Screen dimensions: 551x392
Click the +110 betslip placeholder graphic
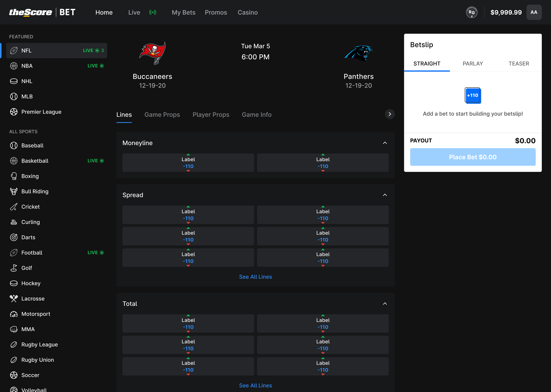[x=473, y=96]
